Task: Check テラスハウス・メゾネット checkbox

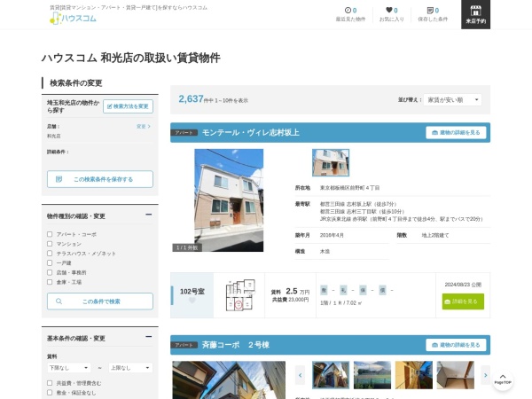Action: click(50, 253)
